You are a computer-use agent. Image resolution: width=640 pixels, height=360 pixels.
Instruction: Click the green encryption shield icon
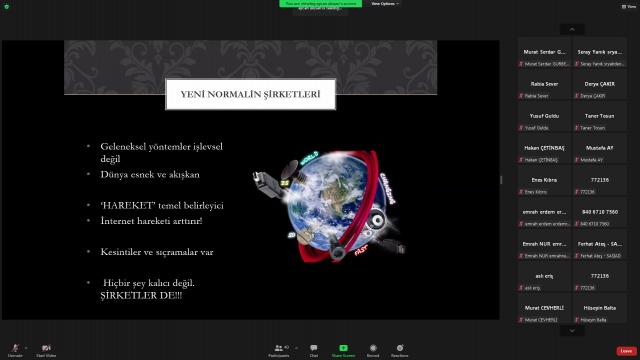[7, 7]
